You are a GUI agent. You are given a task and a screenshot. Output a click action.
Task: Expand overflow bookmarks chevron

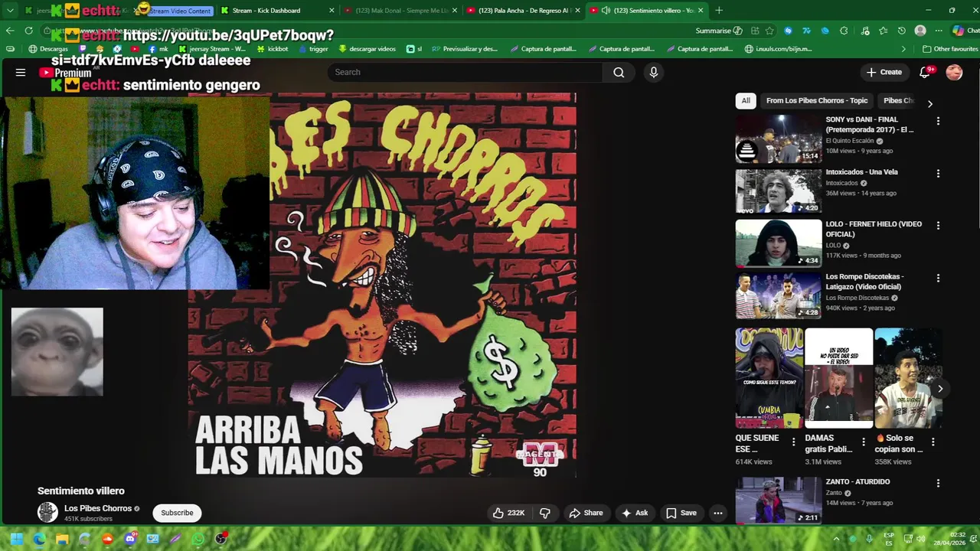tap(903, 49)
